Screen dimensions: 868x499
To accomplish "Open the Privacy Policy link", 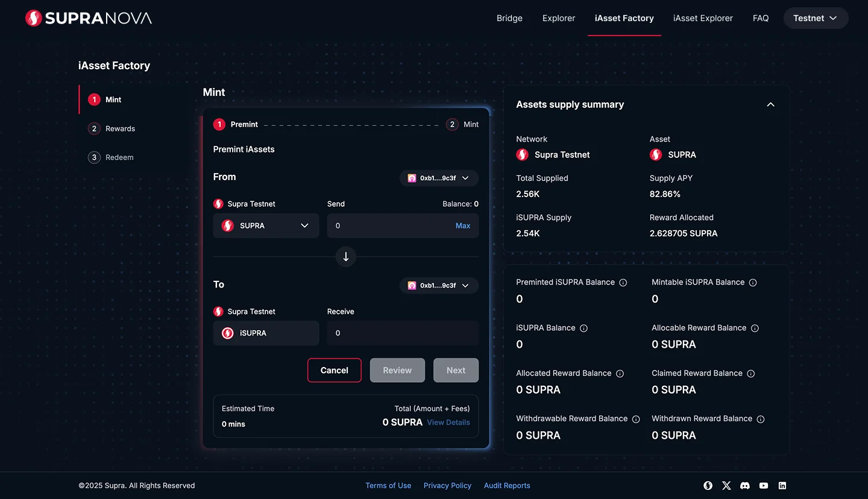I will (x=447, y=486).
